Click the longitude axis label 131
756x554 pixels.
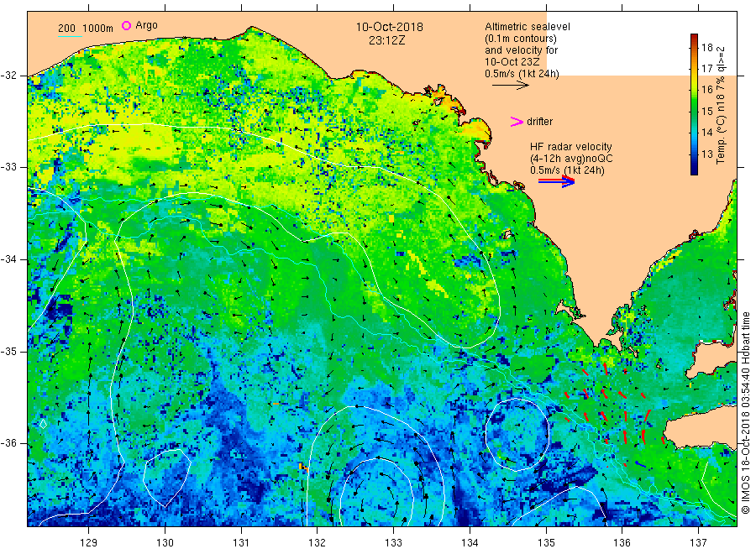click(241, 543)
